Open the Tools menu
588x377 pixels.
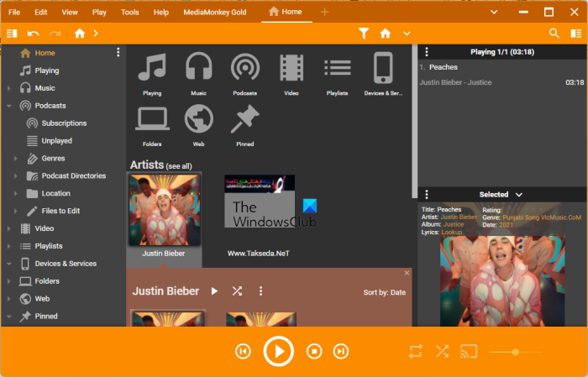(130, 13)
